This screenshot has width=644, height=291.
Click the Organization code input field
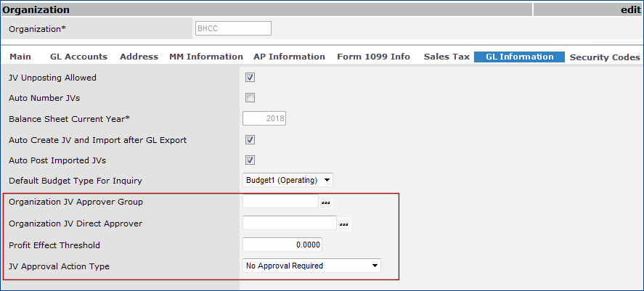click(x=233, y=28)
